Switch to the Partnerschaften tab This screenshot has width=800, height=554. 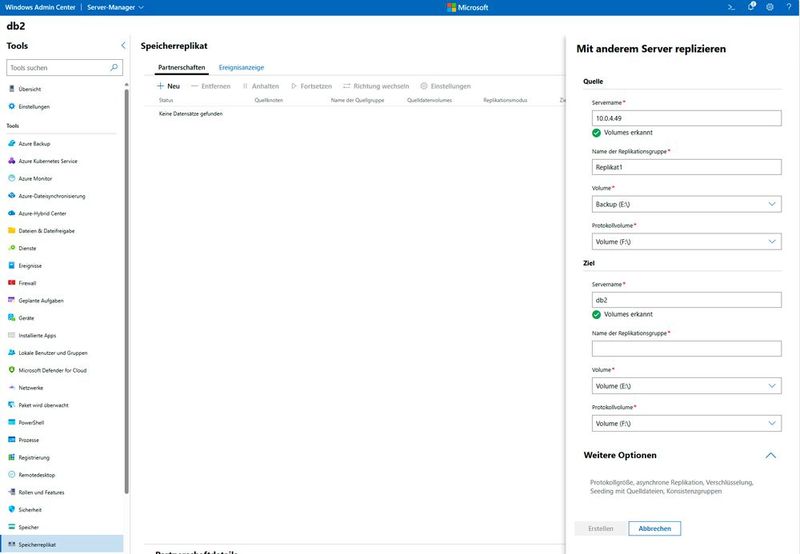coord(182,67)
